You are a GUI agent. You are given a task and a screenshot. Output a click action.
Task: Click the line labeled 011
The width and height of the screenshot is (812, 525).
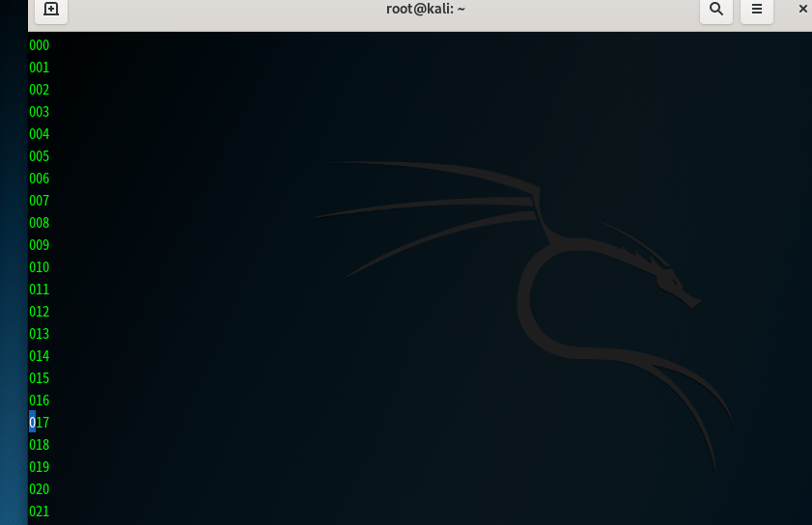[x=40, y=290]
